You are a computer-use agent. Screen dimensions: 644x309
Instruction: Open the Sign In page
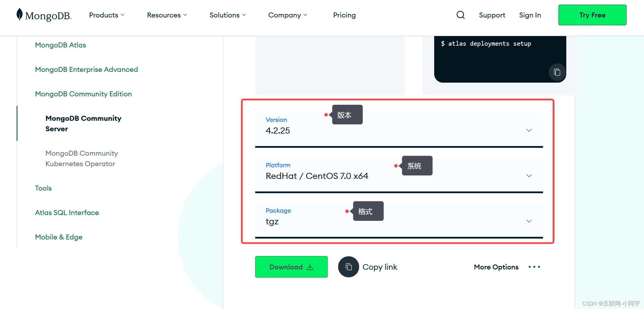(530, 15)
